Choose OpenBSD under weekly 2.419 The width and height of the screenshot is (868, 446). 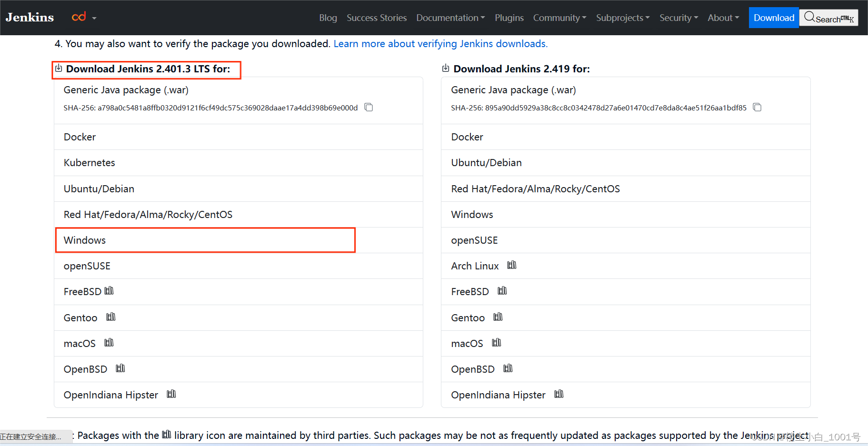coord(626,369)
